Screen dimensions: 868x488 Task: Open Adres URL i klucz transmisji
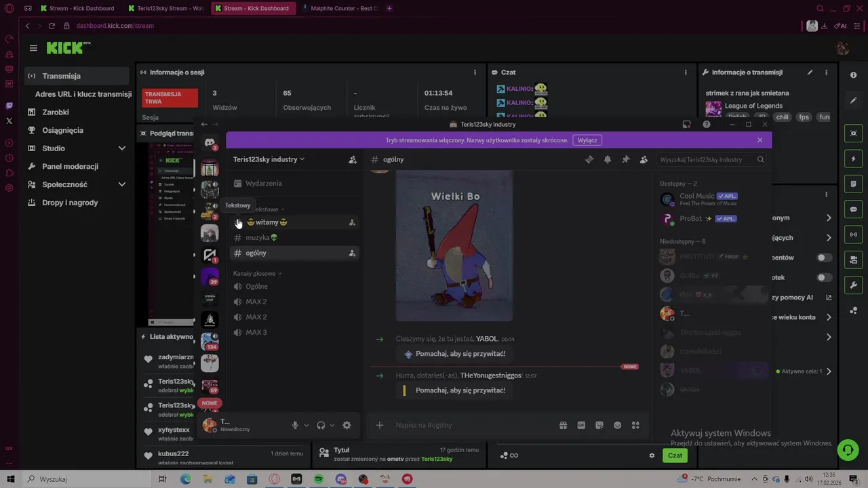pyautogui.click(x=83, y=94)
